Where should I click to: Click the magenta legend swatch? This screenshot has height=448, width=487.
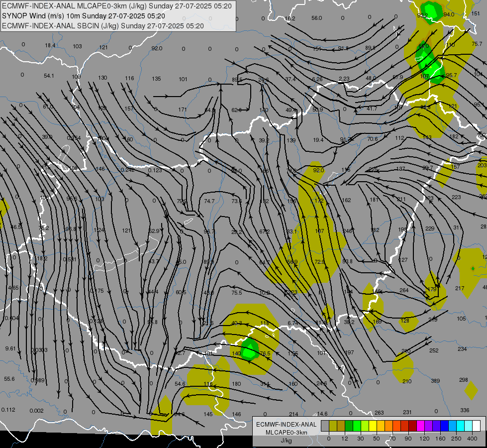point(421,426)
